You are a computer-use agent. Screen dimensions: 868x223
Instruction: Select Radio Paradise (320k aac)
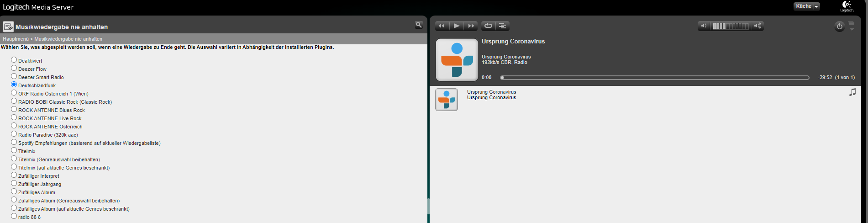click(14, 134)
